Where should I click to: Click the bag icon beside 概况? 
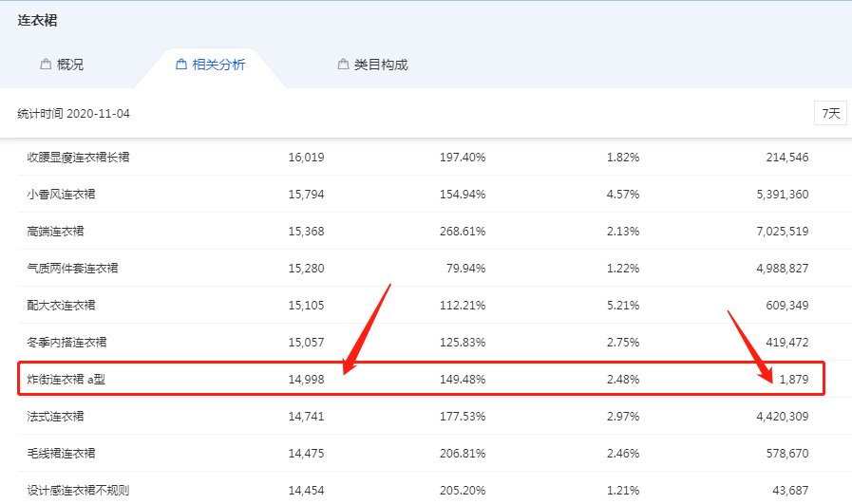[x=46, y=65]
